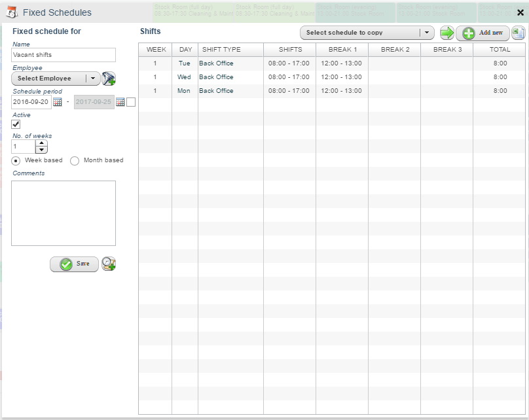529x420 pixels.
Task: Sort by the SHIFTS column header
Action: [x=290, y=50]
